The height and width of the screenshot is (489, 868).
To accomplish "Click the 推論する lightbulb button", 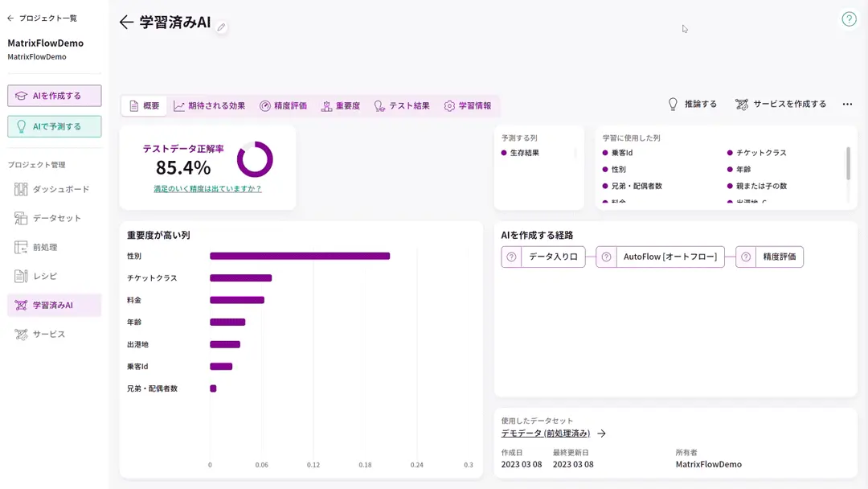I will [692, 105].
